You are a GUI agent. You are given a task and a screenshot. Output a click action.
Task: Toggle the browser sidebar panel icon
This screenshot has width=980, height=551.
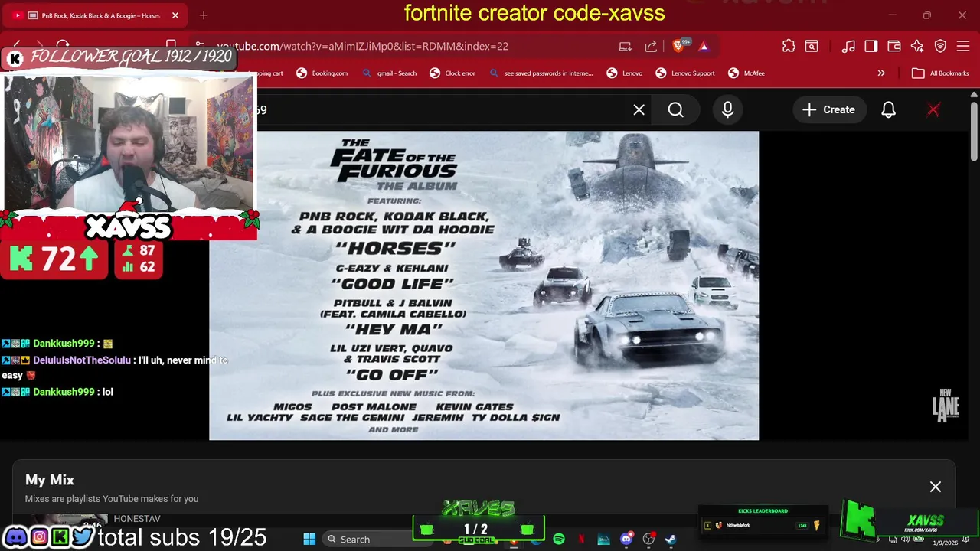(871, 46)
